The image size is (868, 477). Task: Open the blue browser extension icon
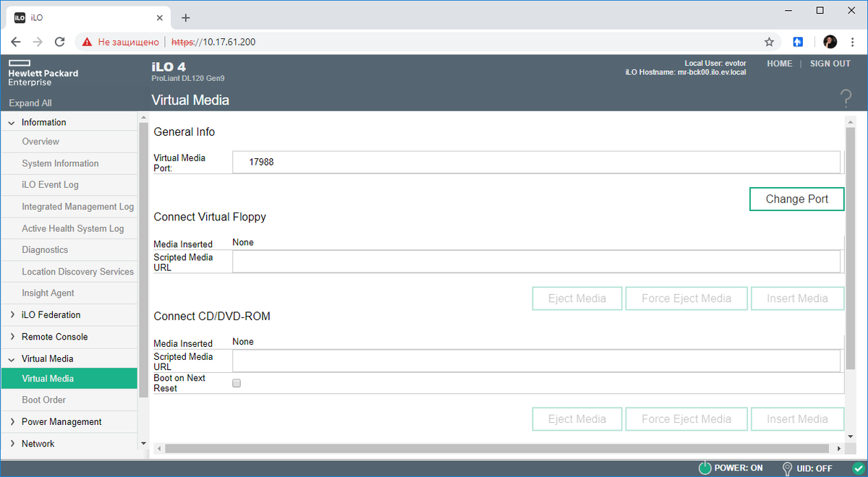pyautogui.click(x=798, y=42)
